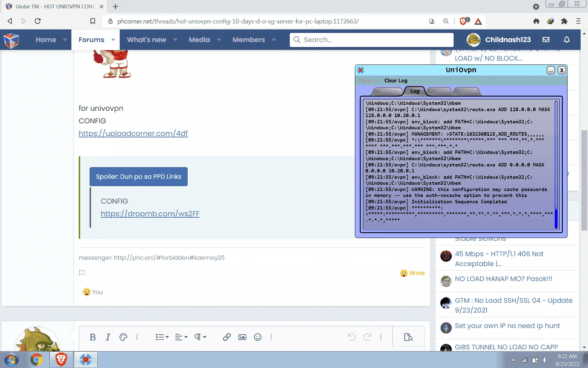Click the install page icon in address bar
Image resolution: width=588 pixels, height=368 pixels.
(x=432, y=21)
